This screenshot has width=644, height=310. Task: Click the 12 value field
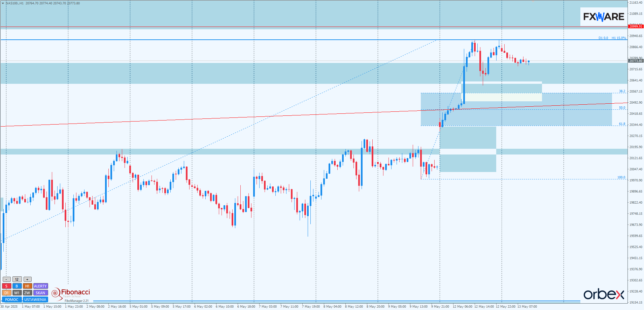tap(17, 279)
